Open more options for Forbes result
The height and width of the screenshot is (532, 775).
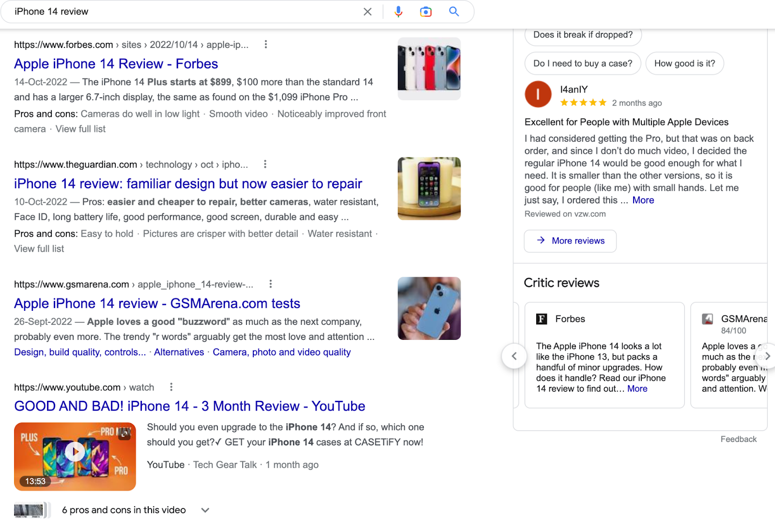pyautogui.click(x=265, y=45)
